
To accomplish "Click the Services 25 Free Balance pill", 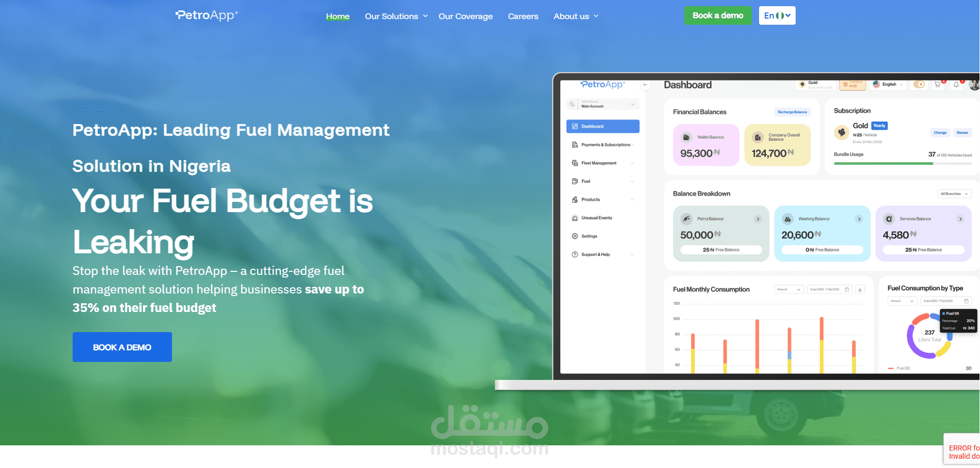I will [x=923, y=250].
